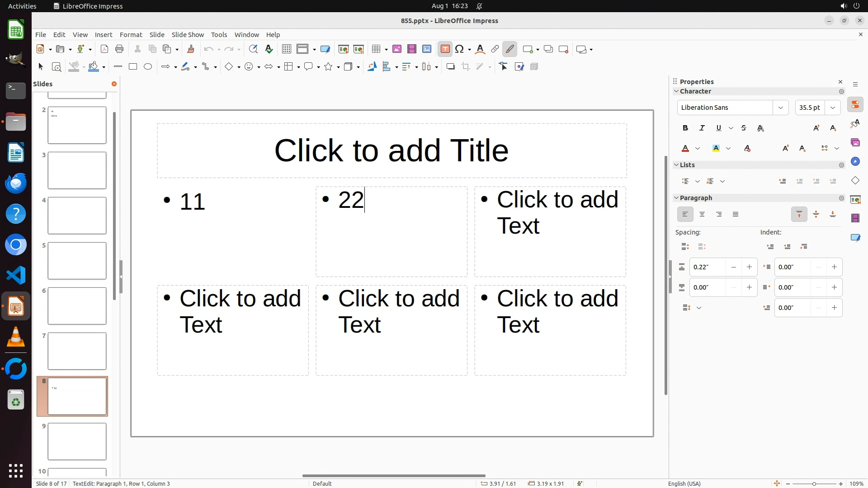Viewport: 868px width, 488px height.
Task: Insert a text box from the toolbar
Action: 445,49
